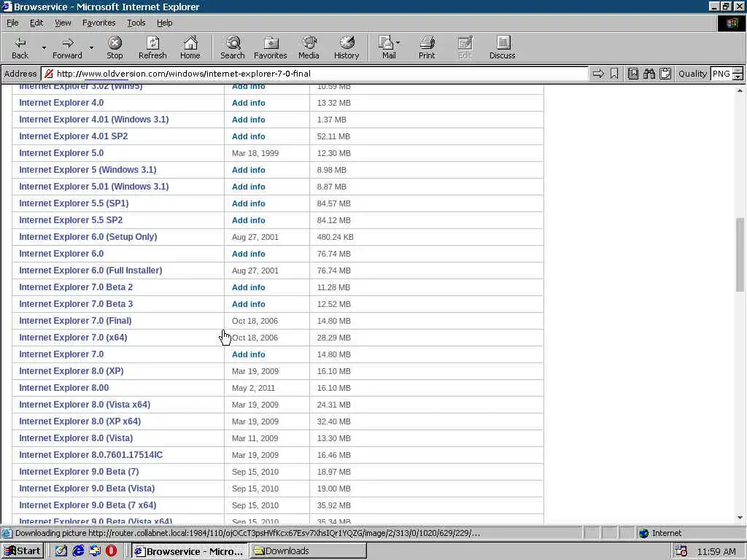
Task: Select Browservice taskbar window button
Action: coord(189,551)
